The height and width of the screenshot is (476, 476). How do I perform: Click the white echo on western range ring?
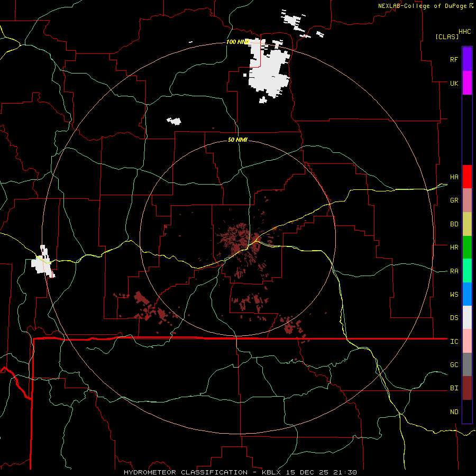point(43,262)
